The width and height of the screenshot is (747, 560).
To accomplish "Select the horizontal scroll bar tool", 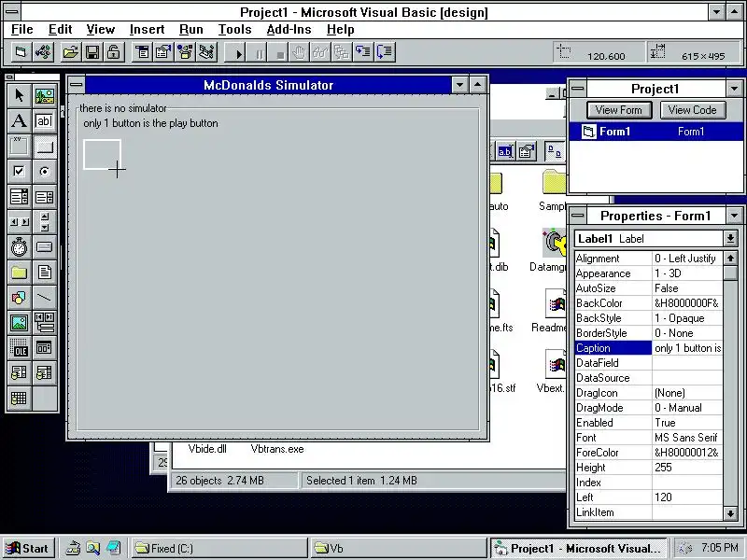I will (x=19, y=222).
